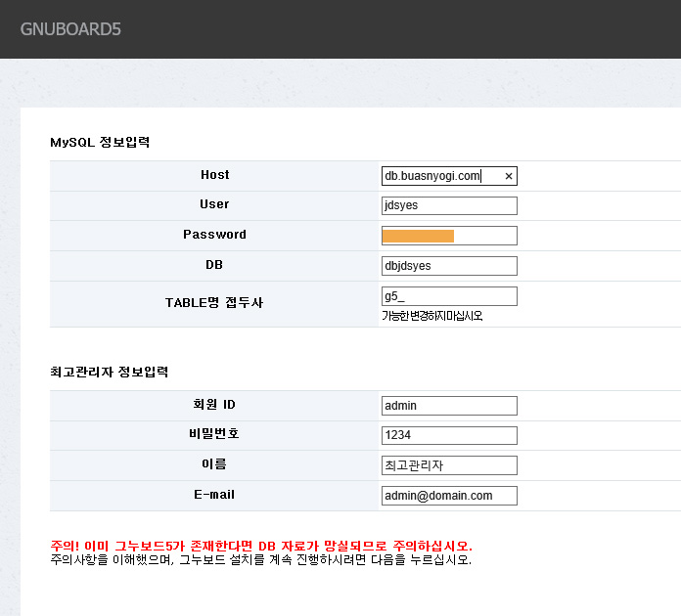Screen dimensions: 681x616
Task: Click the TABLE prefix field showing g5_
Action: [x=449, y=296]
